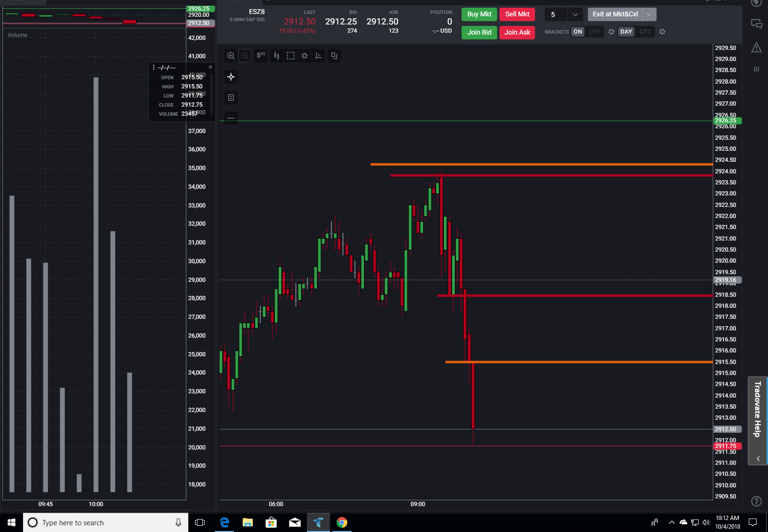Viewport: 768px width, 532px height.
Task: Open the alerts warning triangle icon
Action: coord(756,47)
